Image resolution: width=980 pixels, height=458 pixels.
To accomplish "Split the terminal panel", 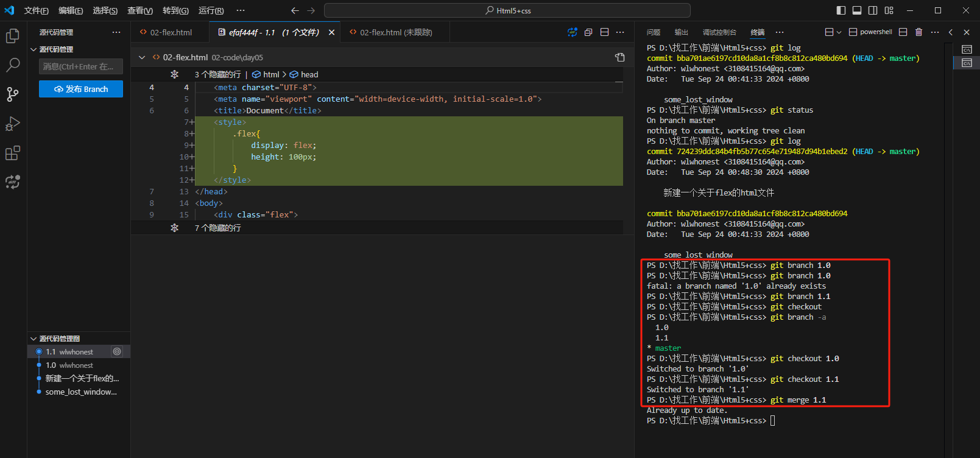I will (903, 32).
